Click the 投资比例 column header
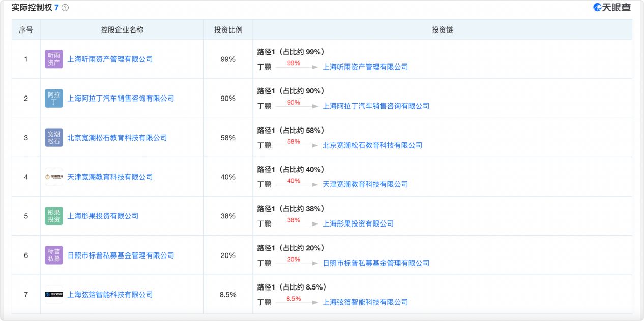This screenshot has height=321, width=644. pos(228,29)
